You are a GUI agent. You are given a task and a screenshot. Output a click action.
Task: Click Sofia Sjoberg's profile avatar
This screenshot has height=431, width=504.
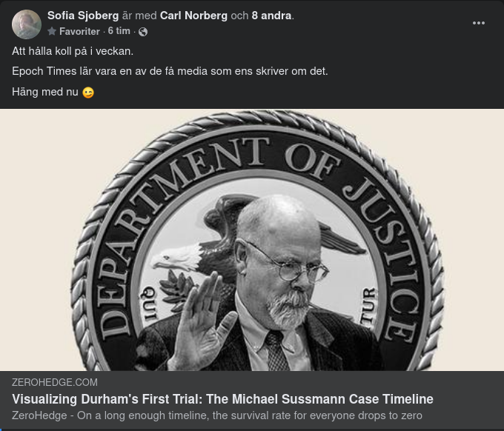coord(27,24)
